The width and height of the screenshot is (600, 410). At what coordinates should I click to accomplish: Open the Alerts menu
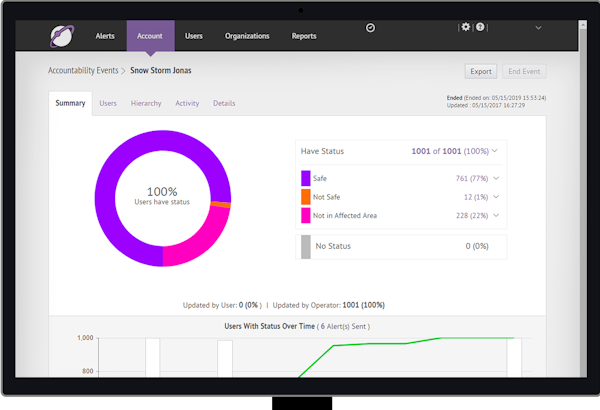click(x=104, y=36)
